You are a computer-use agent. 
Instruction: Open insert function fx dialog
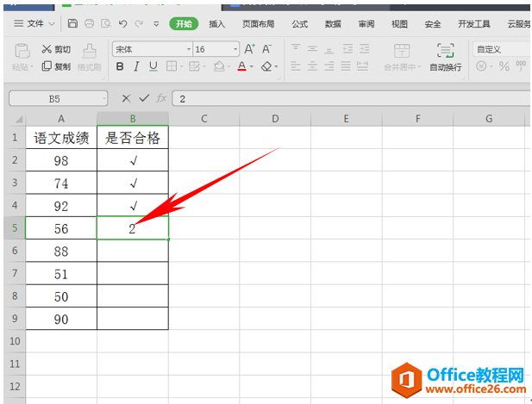pyautogui.click(x=160, y=99)
